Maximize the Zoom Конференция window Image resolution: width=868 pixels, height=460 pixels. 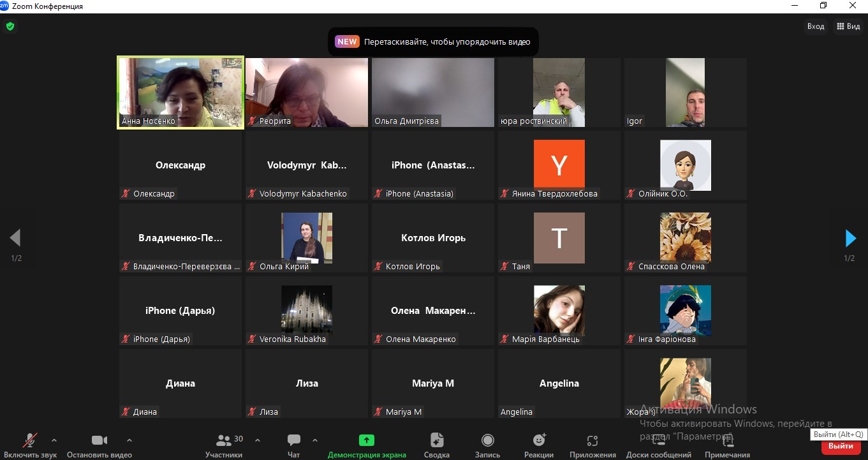823,6
